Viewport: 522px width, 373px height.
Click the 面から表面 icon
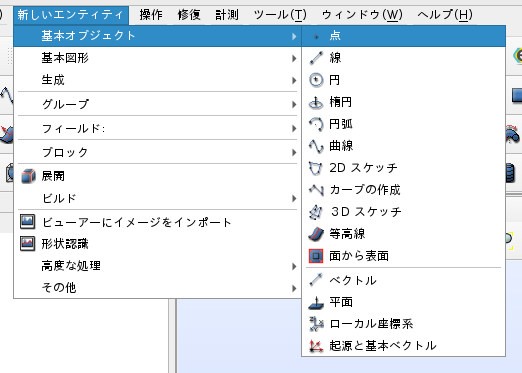click(316, 256)
